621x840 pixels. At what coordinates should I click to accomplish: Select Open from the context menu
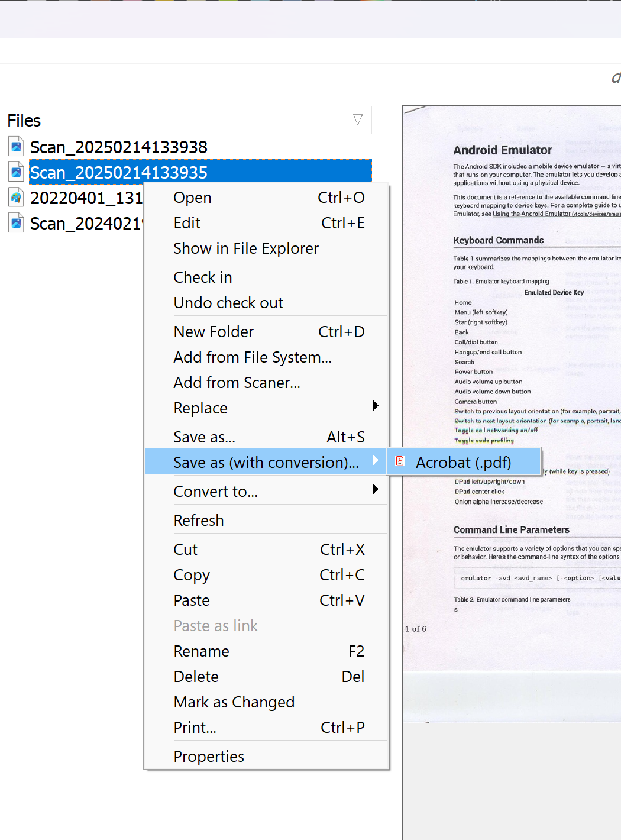coord(192,198)
